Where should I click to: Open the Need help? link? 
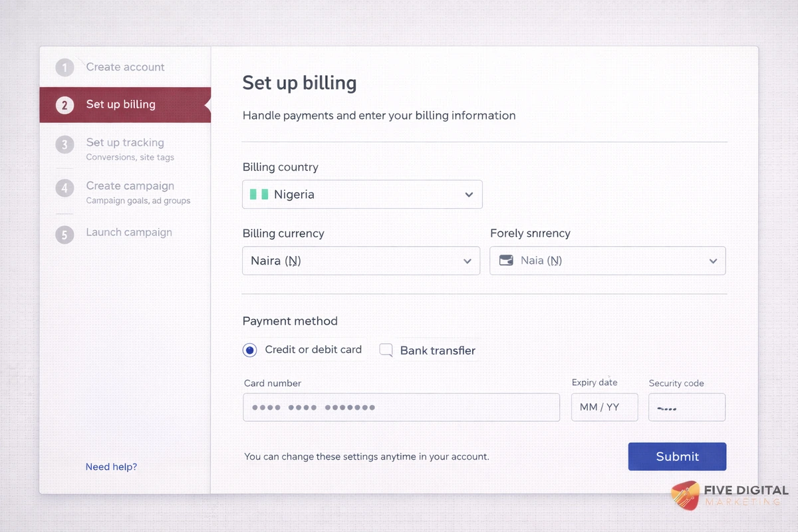(111, 466)
